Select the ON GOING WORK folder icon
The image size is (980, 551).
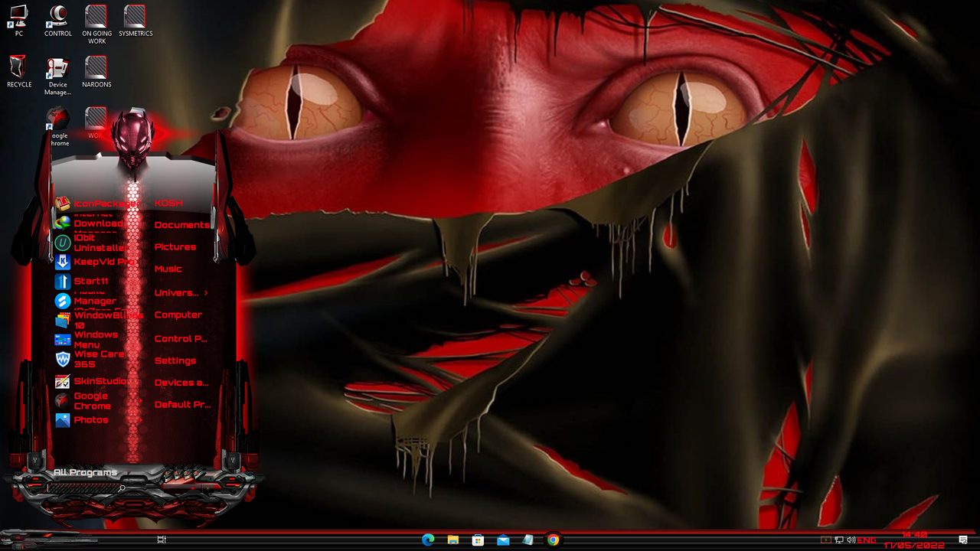[96, 24]
